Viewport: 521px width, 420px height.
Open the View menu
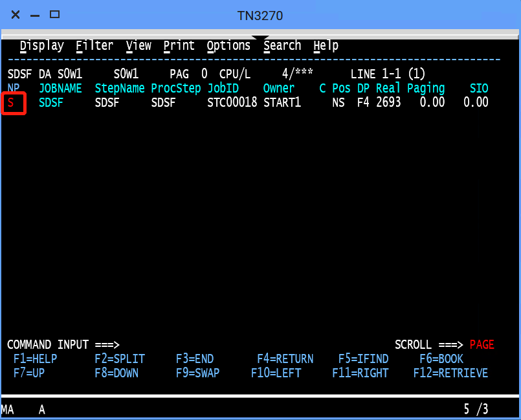tap(139, 46)
